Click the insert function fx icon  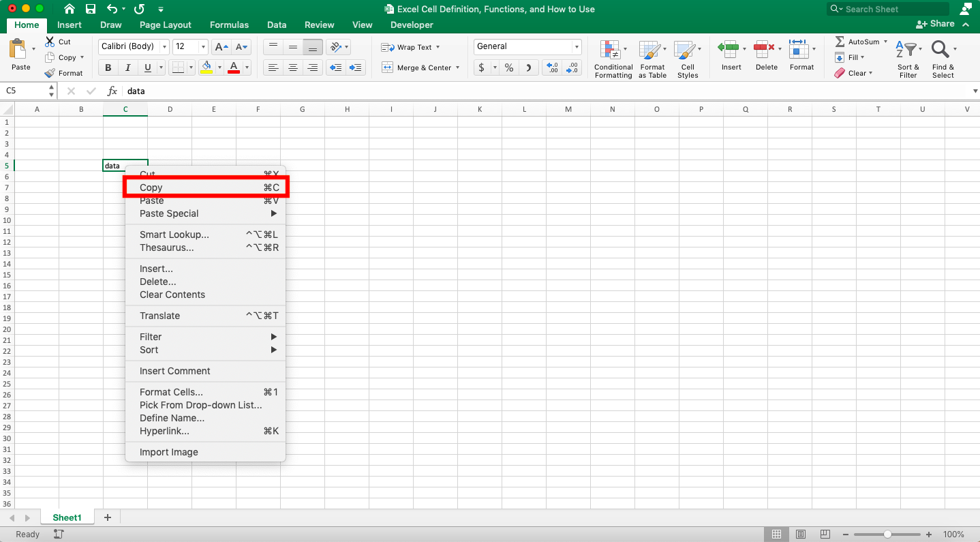click(x=112, y=91)
